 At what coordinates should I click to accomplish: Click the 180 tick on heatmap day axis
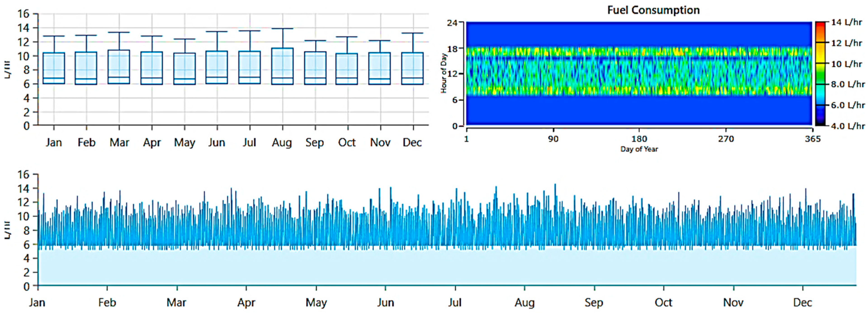(639, 139)
